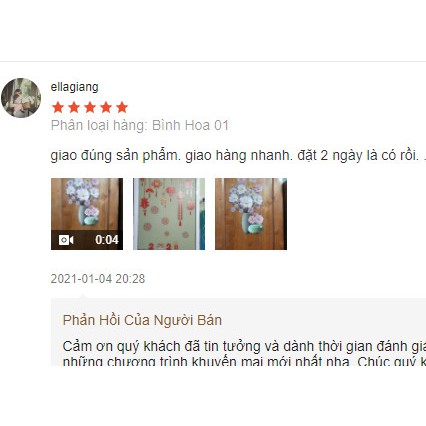Click the second orange rating star
The height and width of the screenshot is (426, 426).
pyautogui.click(x=74, y=107)
